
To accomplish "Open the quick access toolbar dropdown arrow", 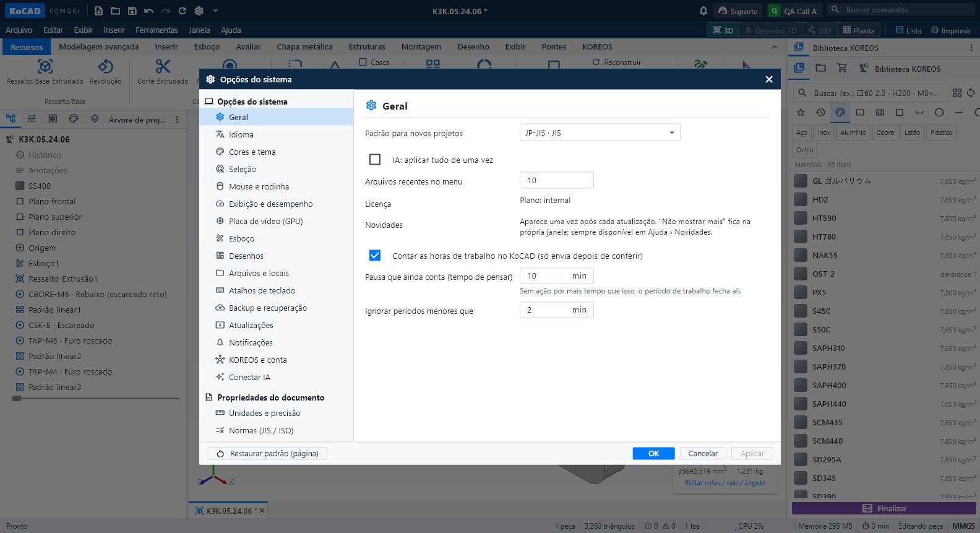I will coord(215,11).
